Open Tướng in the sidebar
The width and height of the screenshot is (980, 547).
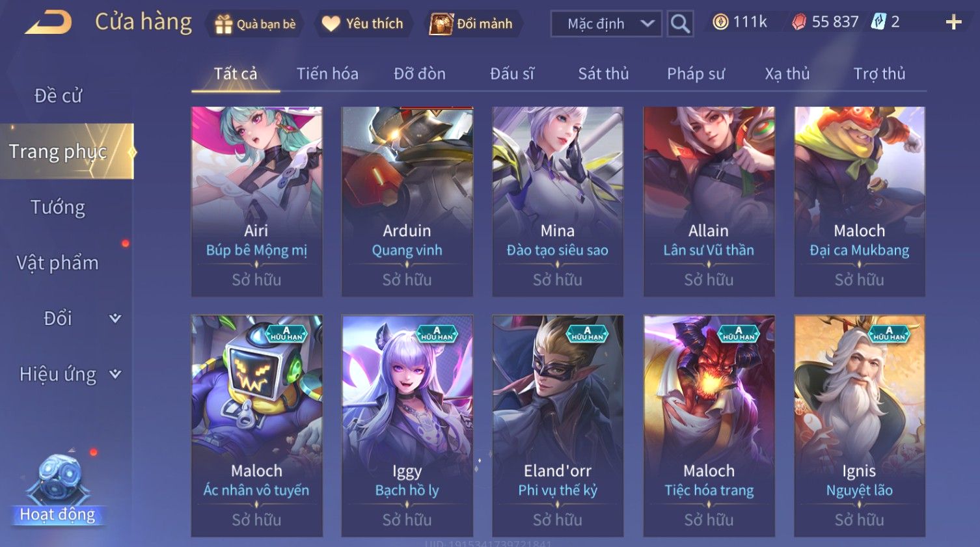tap(58, 207)
